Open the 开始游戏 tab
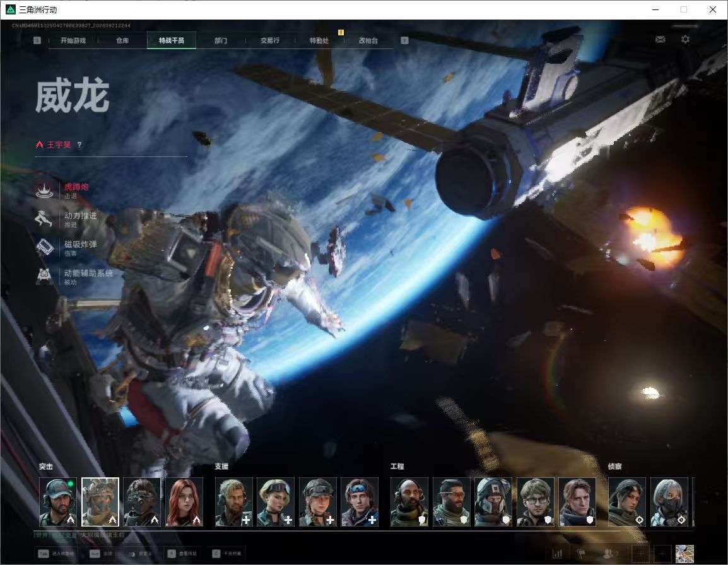The height and width of the screenshot is (565, 728). [73, 40]
